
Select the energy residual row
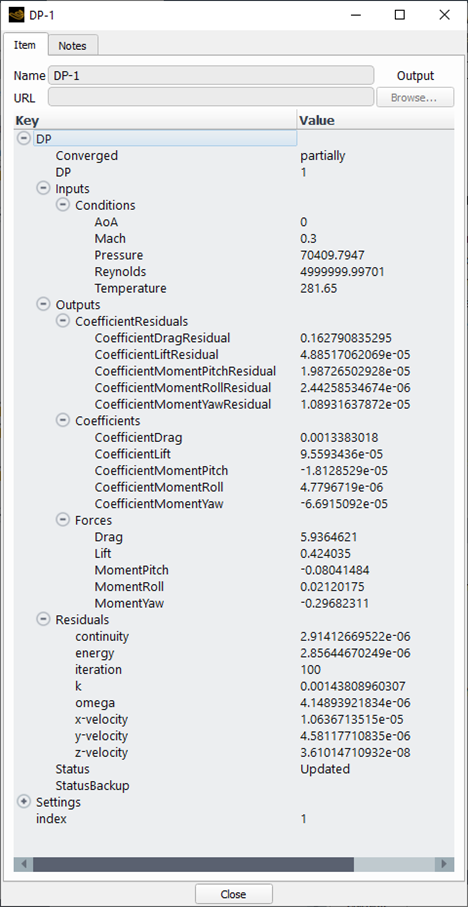[234, 653]
